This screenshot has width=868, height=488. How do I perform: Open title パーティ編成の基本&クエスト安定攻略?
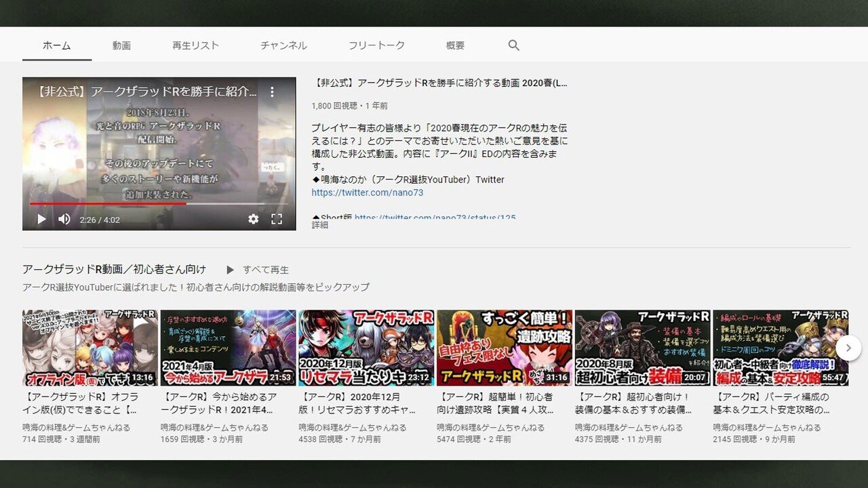(771, 403)
